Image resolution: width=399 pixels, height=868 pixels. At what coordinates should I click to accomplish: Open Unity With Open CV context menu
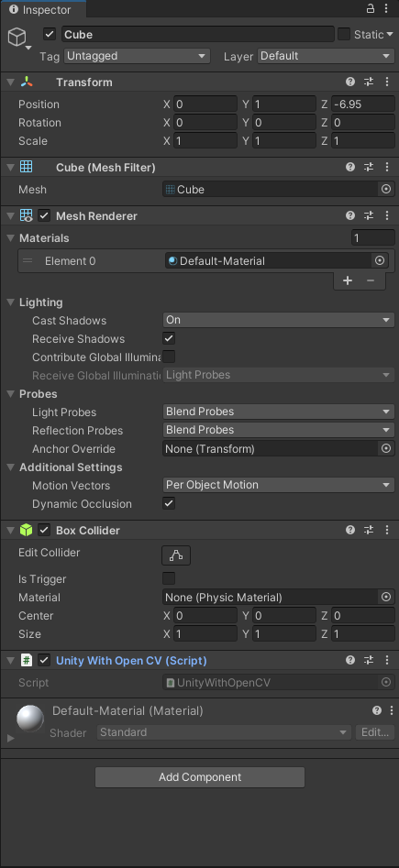point(387,661)
